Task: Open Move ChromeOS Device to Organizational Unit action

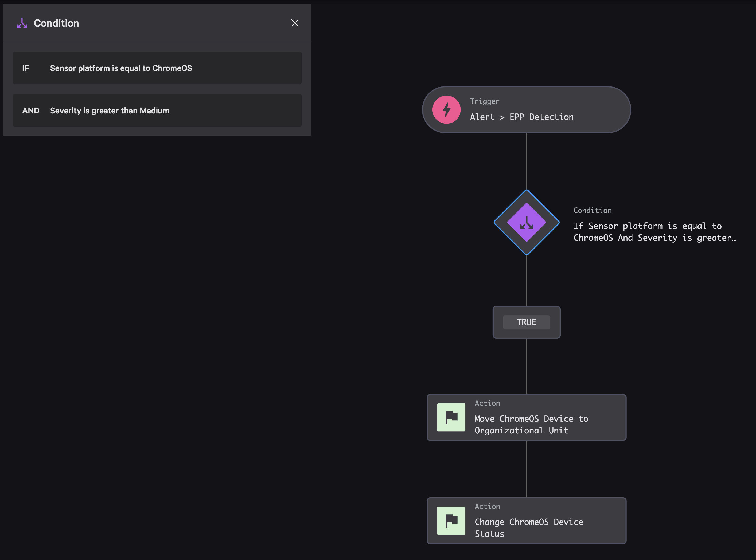Action: pos(526,417)
